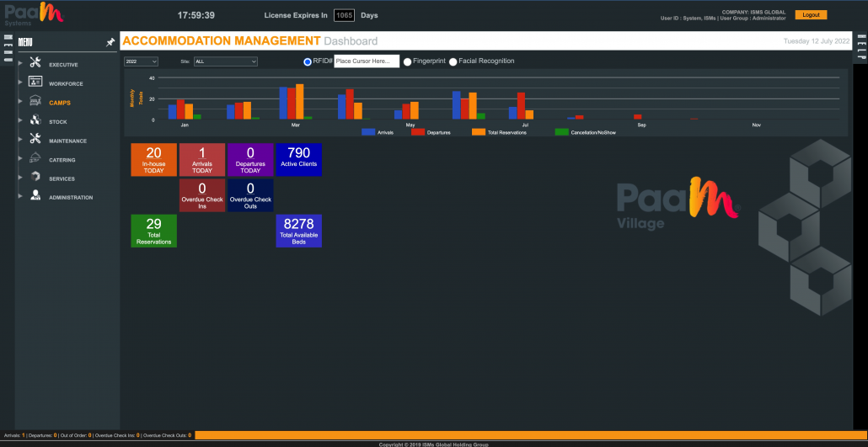Screen dimensions: 868x447
Task: Open the Total Available Beds tile
Action: click(x=299, y=231)
